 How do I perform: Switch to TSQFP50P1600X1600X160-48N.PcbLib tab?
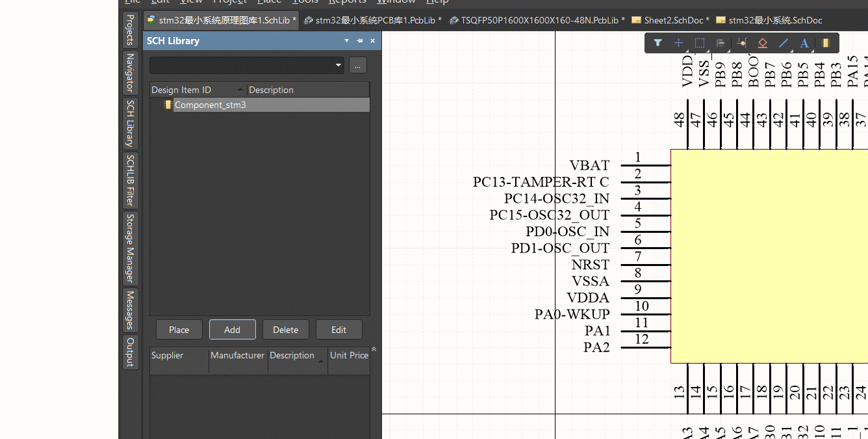tap(537, 20)
